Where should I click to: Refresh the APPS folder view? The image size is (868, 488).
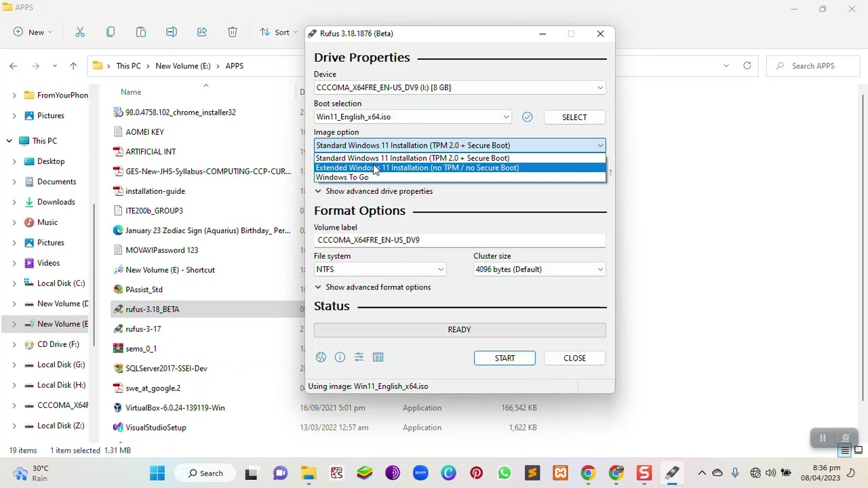pyautogui.click(x=747, y=66)
